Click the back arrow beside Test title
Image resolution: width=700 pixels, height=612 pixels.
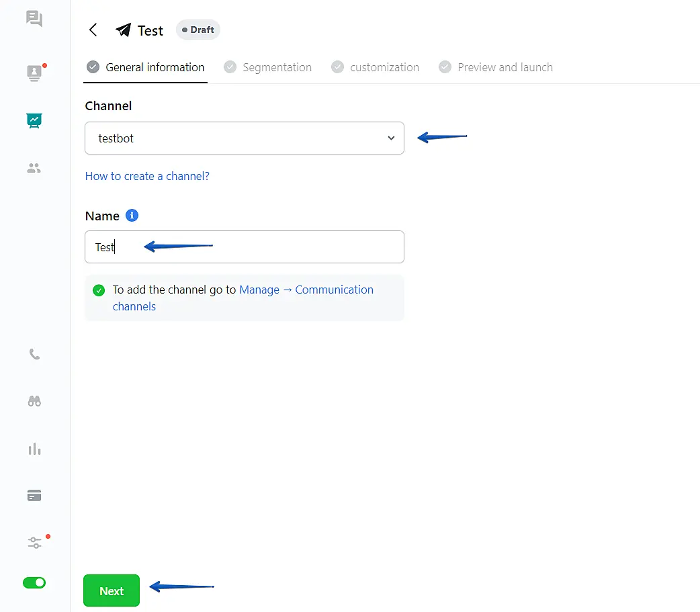pos(93,30)
